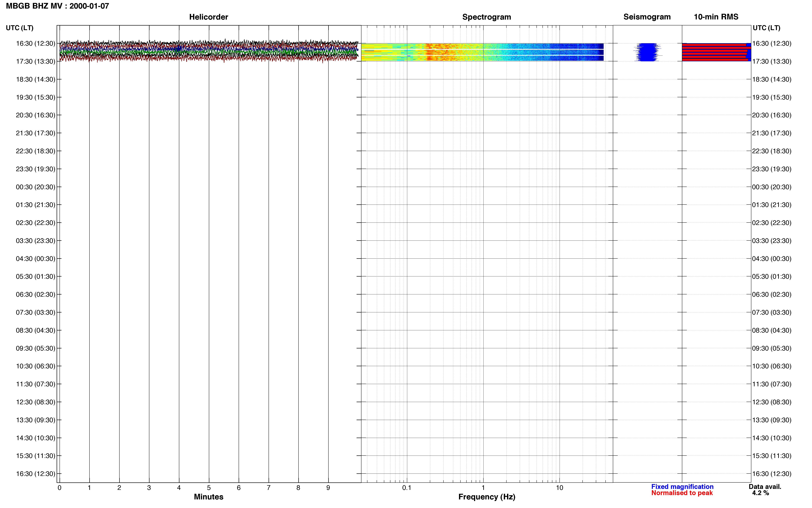The height and width of the screenshot is (508, 812).
Task: Click left-axis time label '07:30 (03:30)'
Action: click(36, 313)
